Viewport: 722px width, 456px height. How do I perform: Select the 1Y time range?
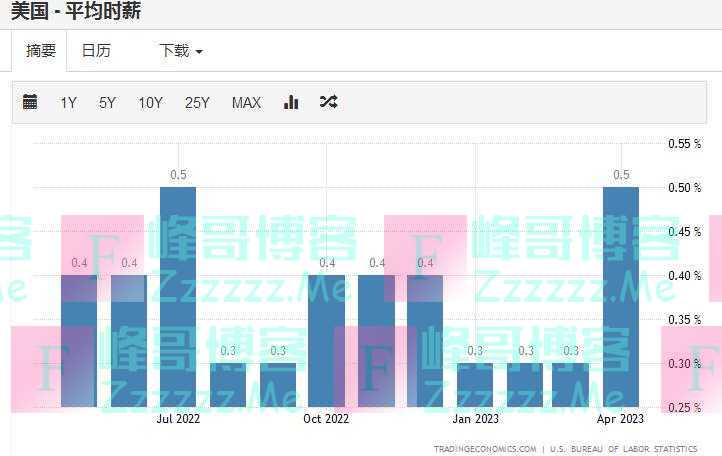point(69,103)
